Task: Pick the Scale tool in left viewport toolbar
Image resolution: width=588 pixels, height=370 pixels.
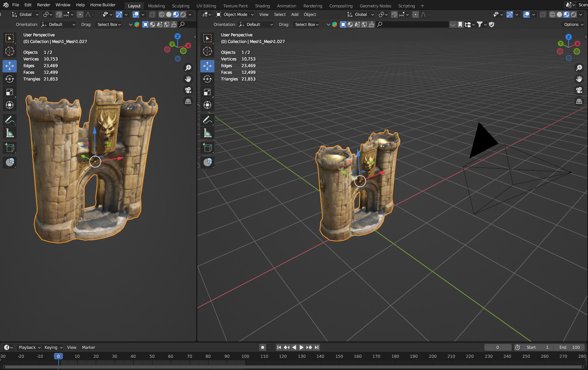Action: pyautogui.click(x=10, y=92)
